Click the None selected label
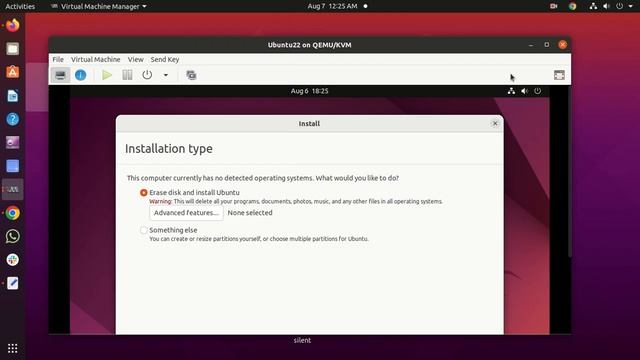Viewport: 640px width, 360px height. coord(250,213)
